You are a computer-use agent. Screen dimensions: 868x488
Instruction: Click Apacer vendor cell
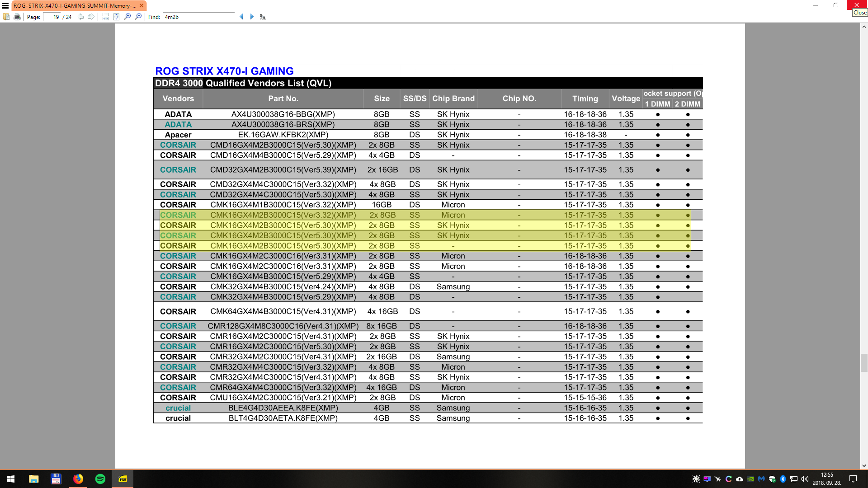click(178, 135)
